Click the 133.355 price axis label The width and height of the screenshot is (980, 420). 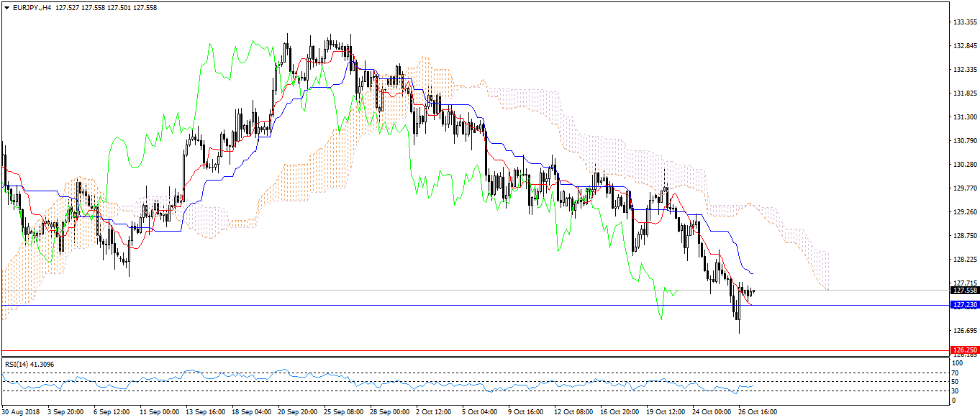pos(963,22)
